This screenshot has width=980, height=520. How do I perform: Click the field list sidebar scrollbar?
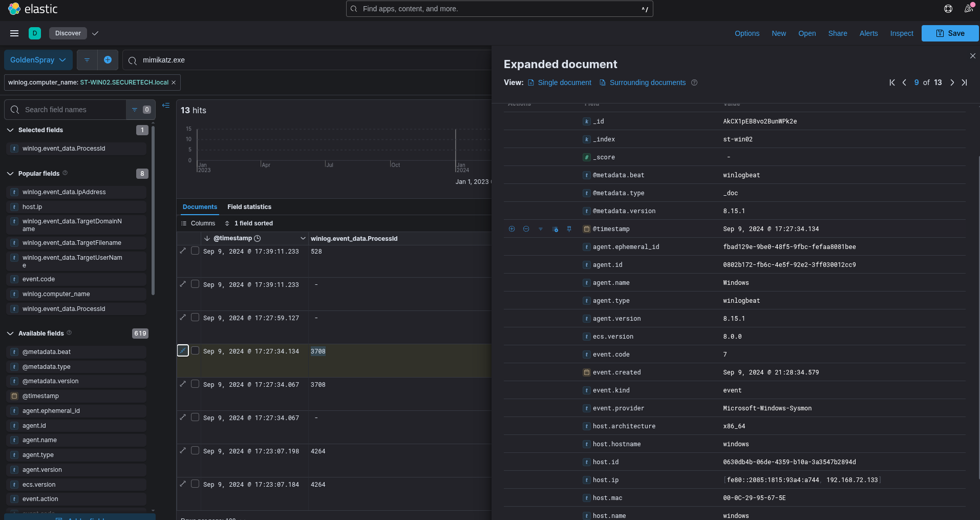(153, 210)
